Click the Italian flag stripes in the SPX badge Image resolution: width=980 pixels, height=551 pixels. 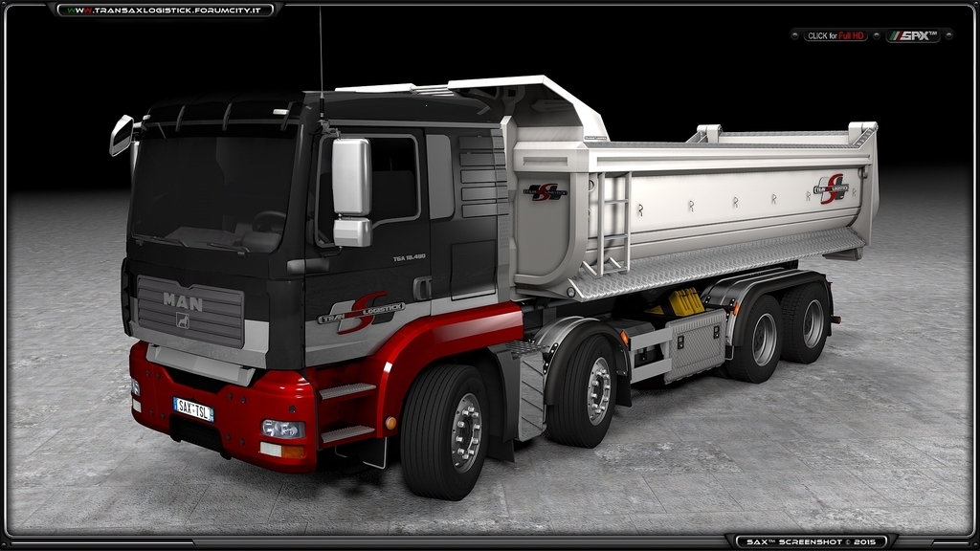pos(896,35)
